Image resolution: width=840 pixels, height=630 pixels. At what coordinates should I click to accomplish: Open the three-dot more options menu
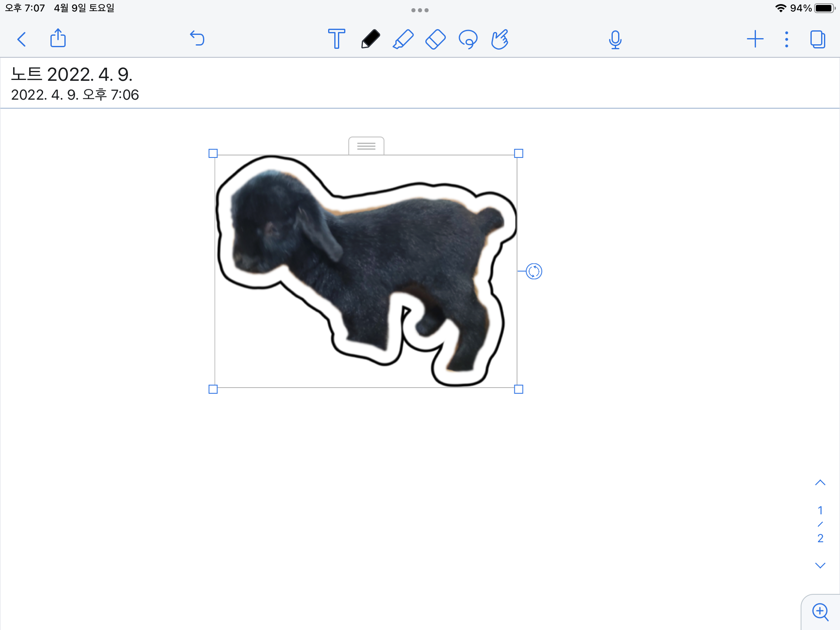click(786, 39)
